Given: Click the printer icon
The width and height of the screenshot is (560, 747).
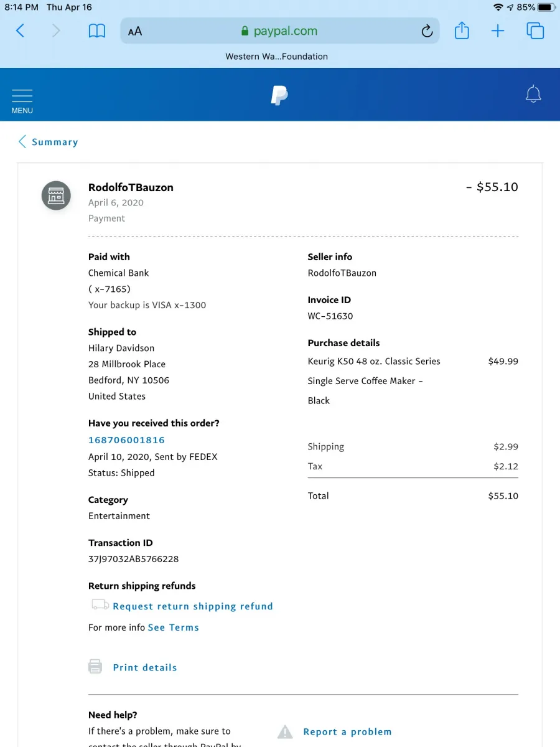Looking at the screenshot, I should (95, 667).
